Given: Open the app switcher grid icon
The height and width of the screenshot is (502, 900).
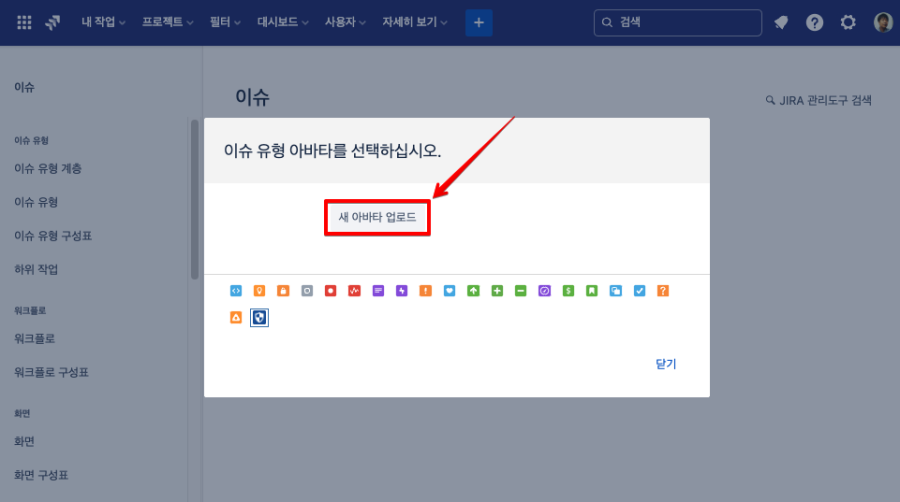Looking at the screenshot, I should pos(24,22).
